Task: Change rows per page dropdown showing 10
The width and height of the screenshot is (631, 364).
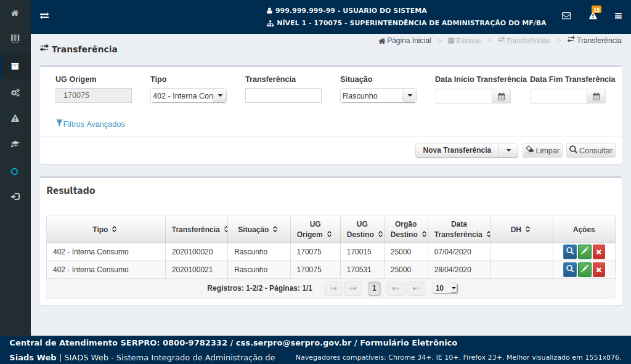Action: click(x=445, y=288)
